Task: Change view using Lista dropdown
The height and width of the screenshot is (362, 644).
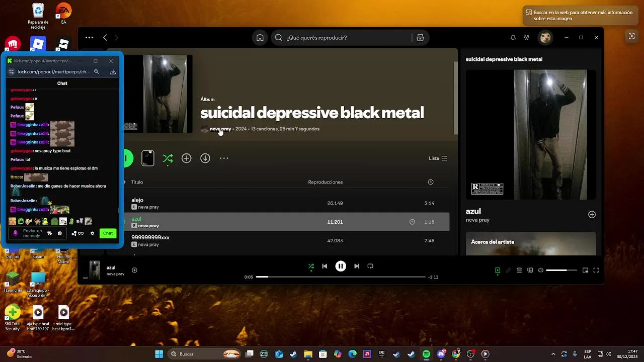Action: (x=438, y=158)
